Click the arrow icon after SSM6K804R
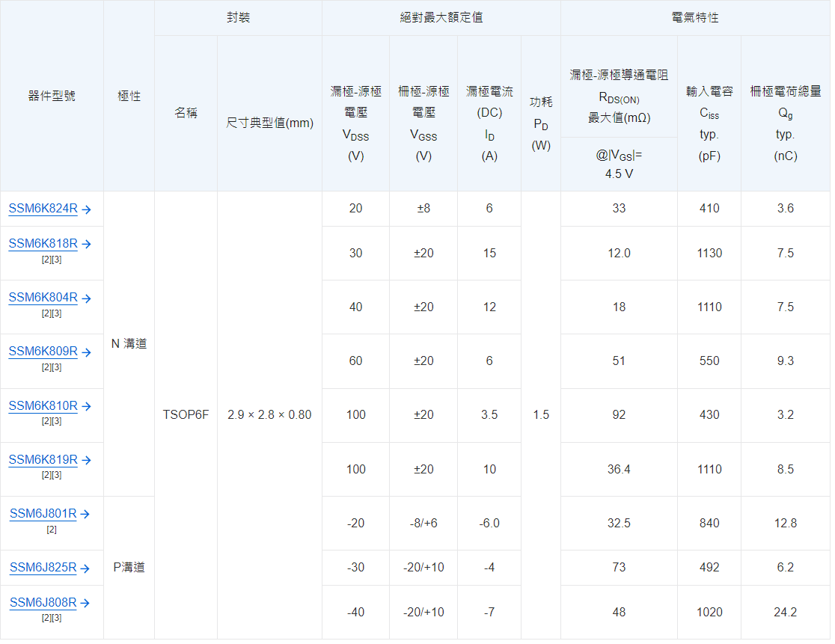This screenshot has height=644, width=835. [86, 298]
